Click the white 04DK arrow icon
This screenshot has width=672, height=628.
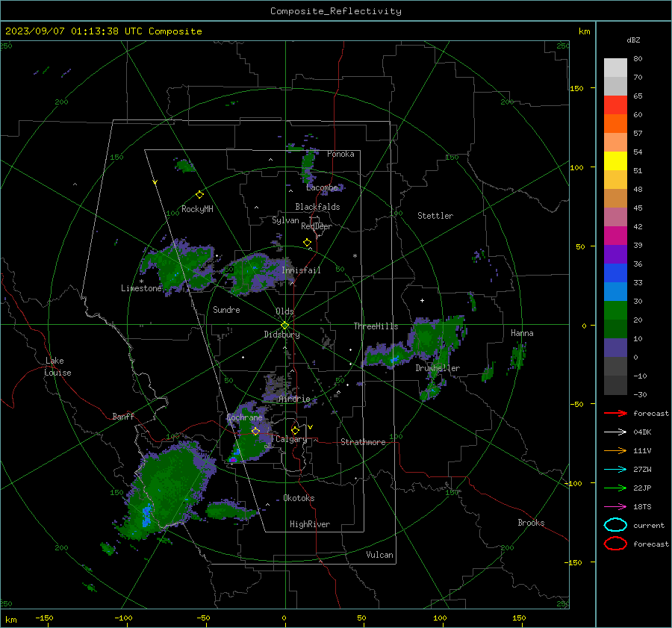(x=615, y=432)
